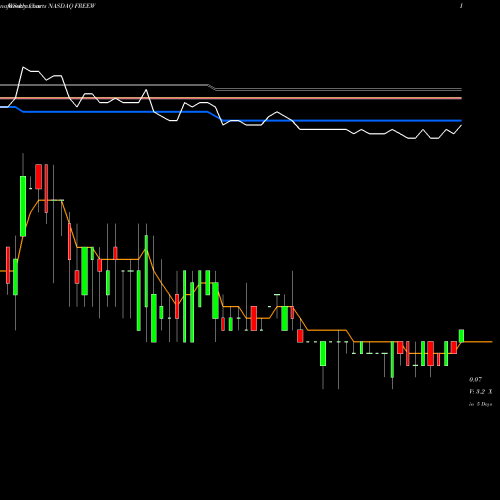
Task: Click the V: 3.2 X volume label
Action: coord(481,392)
